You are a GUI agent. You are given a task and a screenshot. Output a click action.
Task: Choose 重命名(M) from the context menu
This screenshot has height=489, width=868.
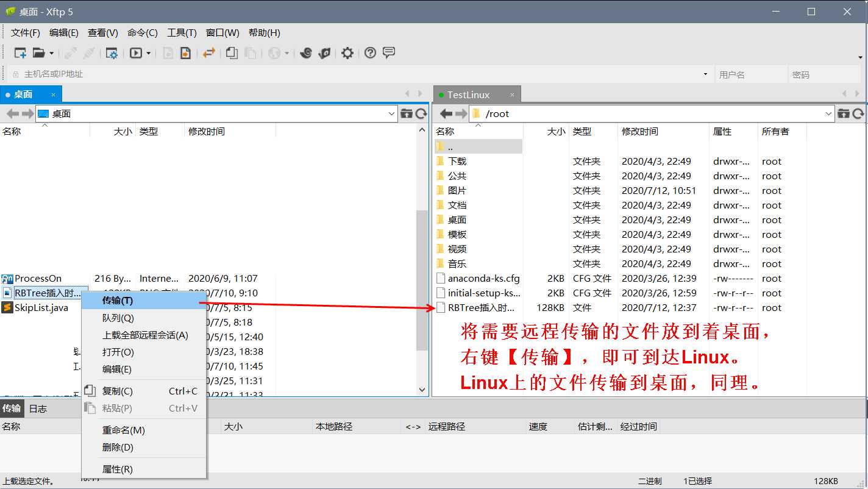pos(144,430)
